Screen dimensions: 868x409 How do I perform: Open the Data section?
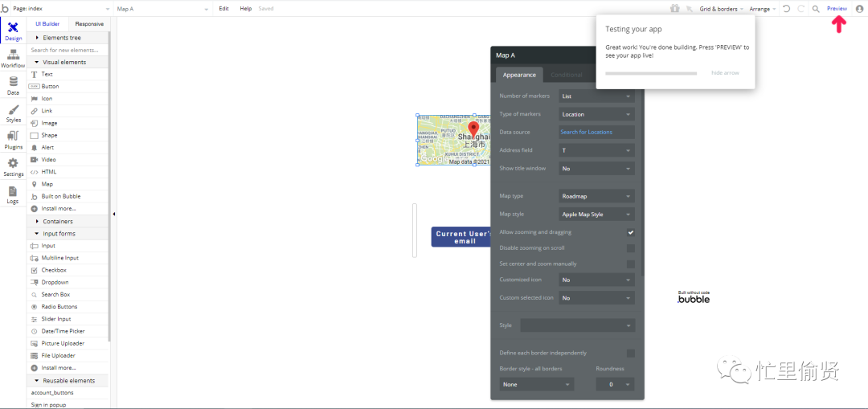coord(14,86)
